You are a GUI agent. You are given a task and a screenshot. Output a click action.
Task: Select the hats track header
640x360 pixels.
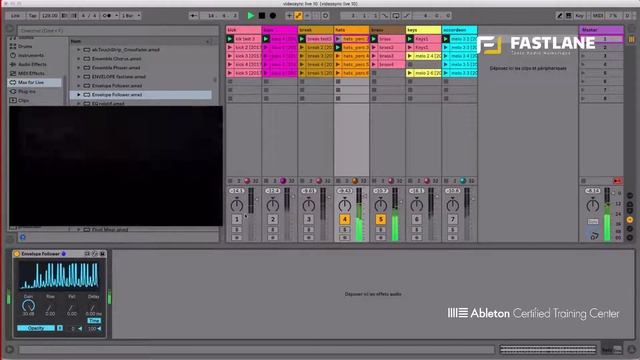tap(351, 30)
